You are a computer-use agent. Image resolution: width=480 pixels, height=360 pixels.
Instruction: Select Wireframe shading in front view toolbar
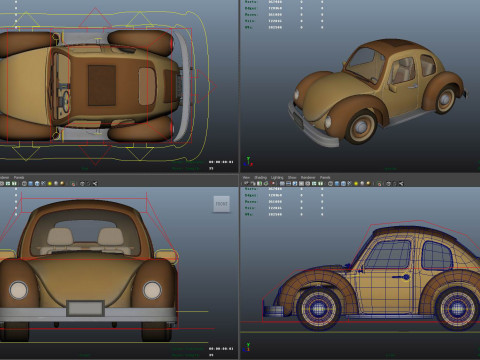tap(24, 183)
